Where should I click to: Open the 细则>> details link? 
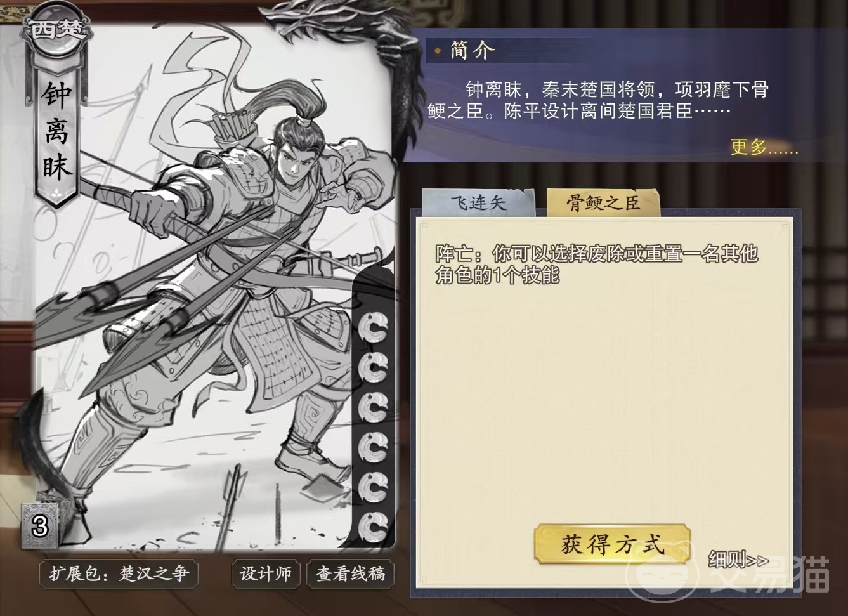pos(738,560)
